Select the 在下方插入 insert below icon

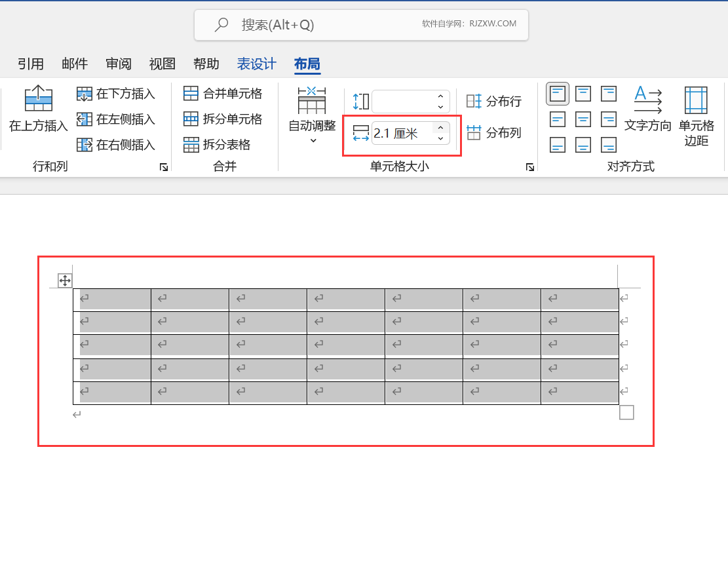tap(85, 94)
